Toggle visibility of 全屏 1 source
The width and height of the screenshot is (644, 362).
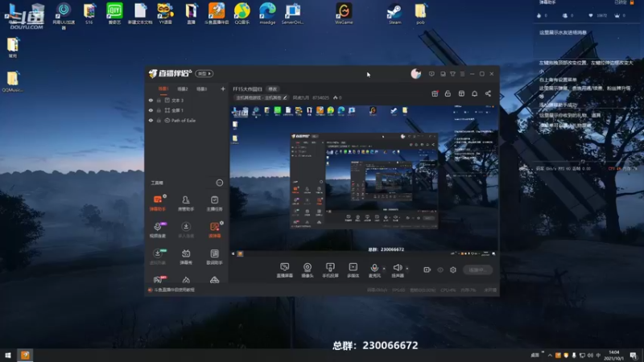151,110
